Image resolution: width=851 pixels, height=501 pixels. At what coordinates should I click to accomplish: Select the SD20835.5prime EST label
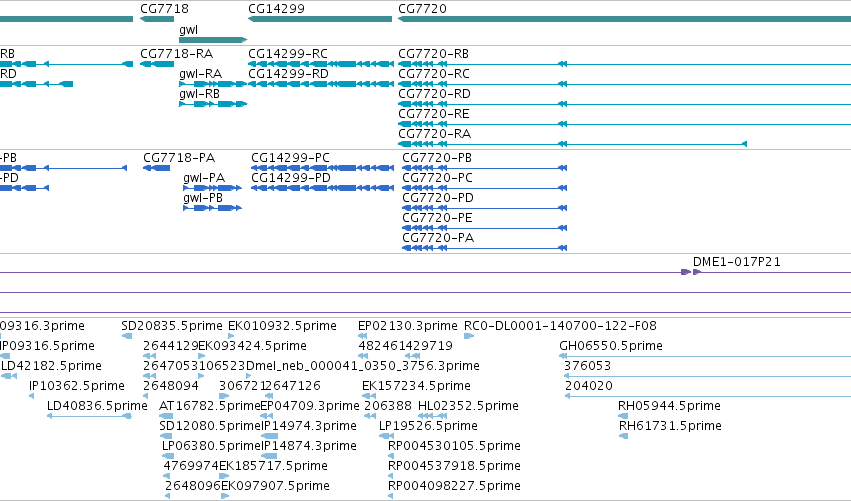coord(172,326)
